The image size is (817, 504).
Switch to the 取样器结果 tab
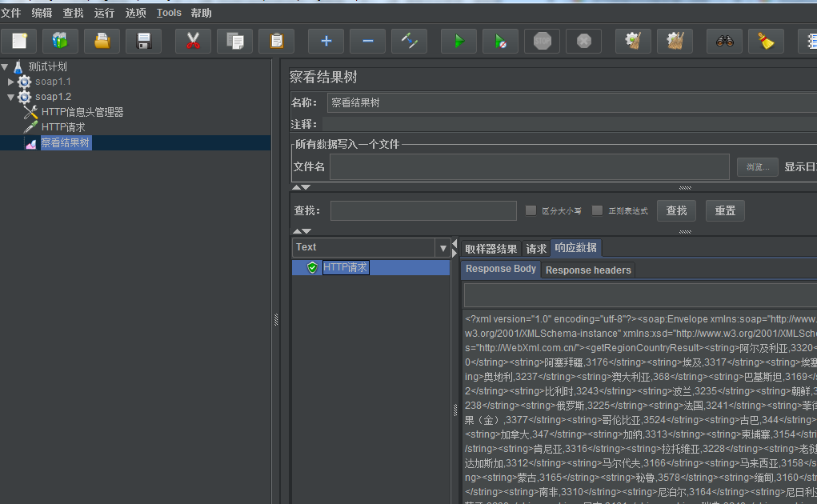coord(491,249)
